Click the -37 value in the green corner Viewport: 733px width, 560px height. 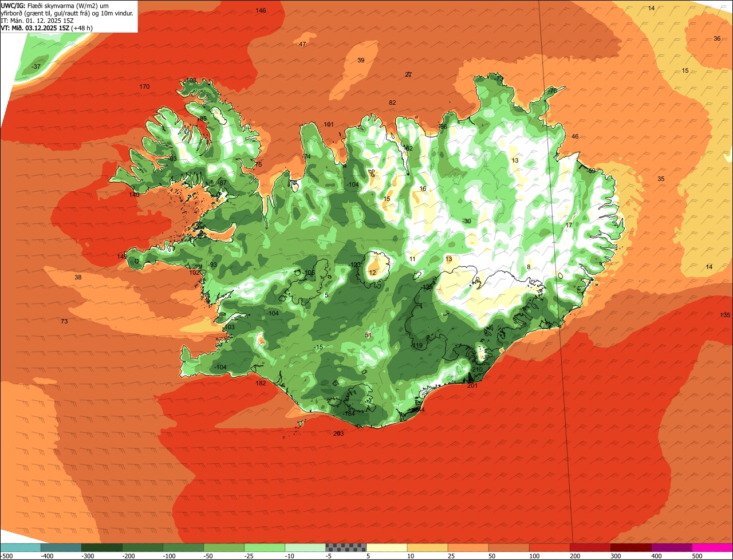[x=36, y=66]
